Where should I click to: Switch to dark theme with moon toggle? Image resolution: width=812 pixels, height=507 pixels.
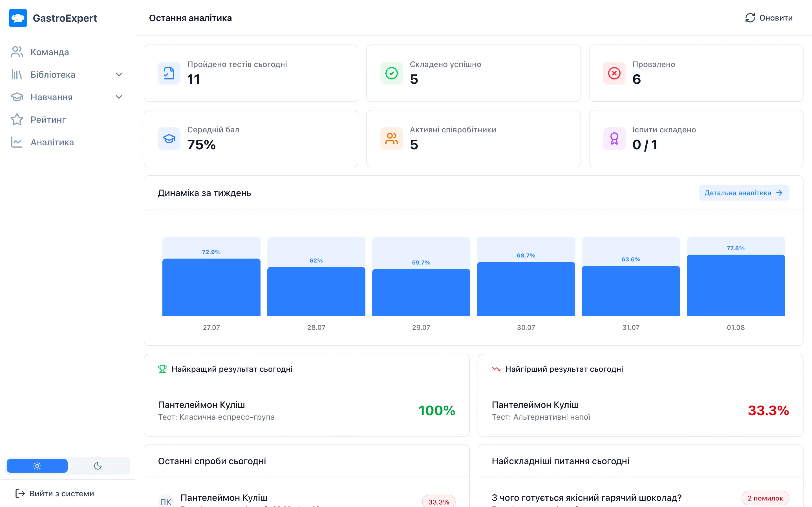98,466
